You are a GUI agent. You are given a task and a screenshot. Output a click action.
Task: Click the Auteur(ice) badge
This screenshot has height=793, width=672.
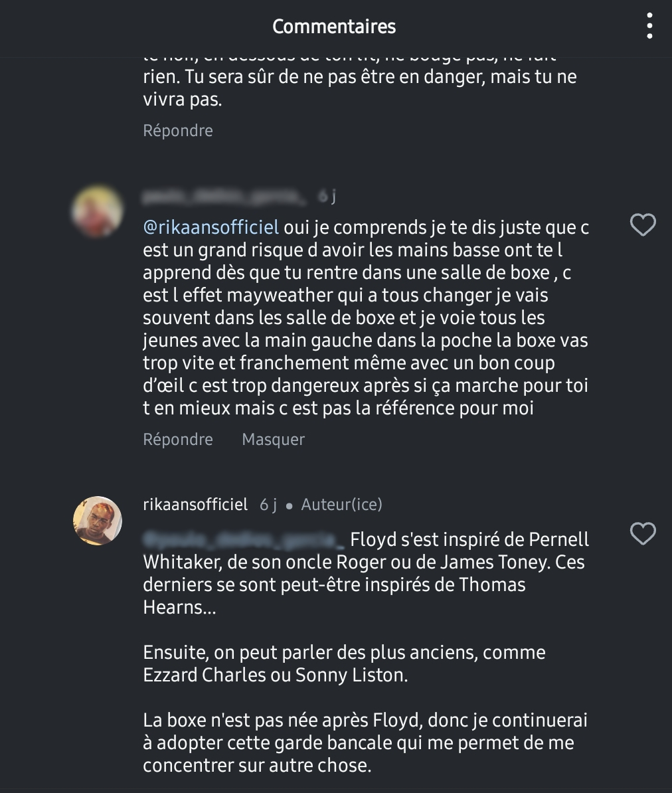(x=341, y=505)
